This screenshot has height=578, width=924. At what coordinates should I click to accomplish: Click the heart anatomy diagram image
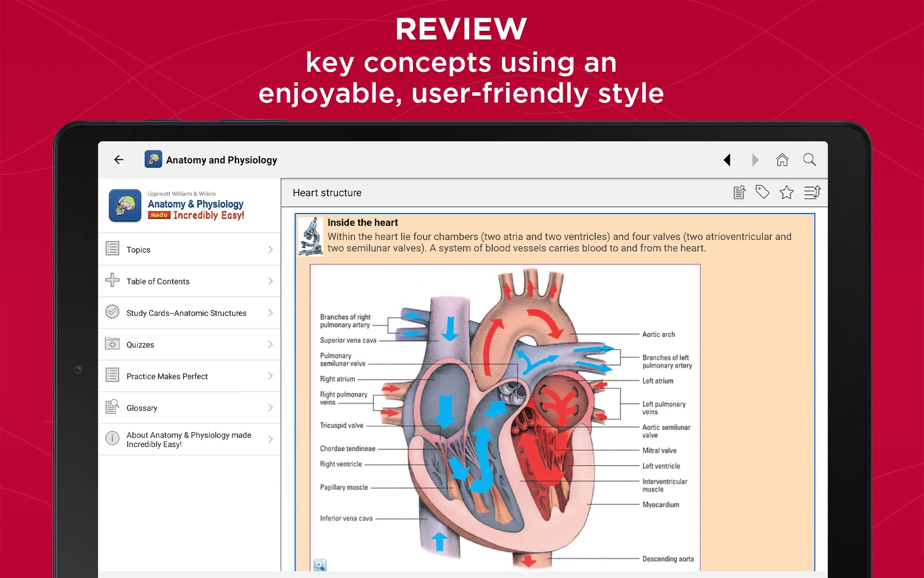(505, 418)
